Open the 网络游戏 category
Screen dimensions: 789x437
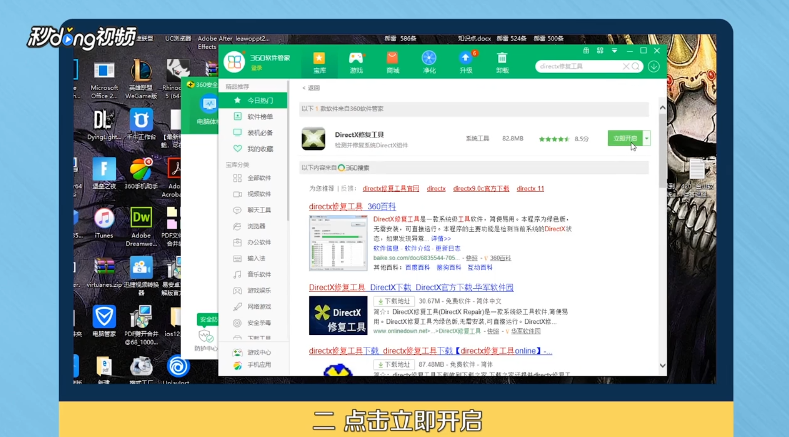click(x=254, y=307)
